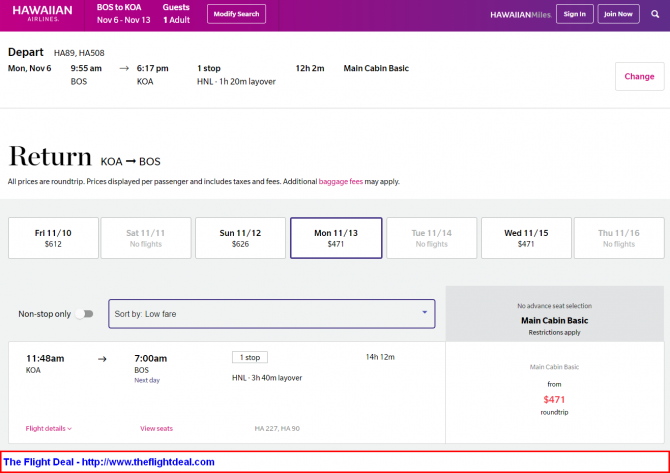Image resolution: width=670 pixels, height=473 pixels.
Task: Click the BOS to KOA trip summary
Action: [123, 14]
